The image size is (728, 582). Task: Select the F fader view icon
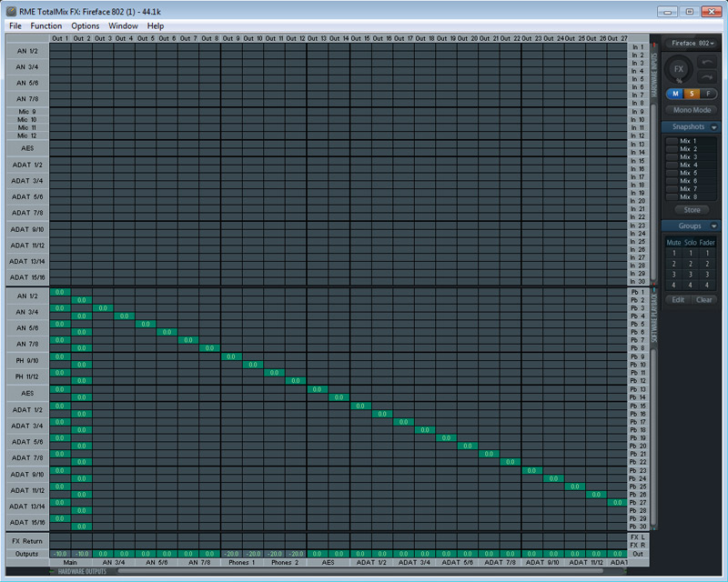click(x=708, y=94)
